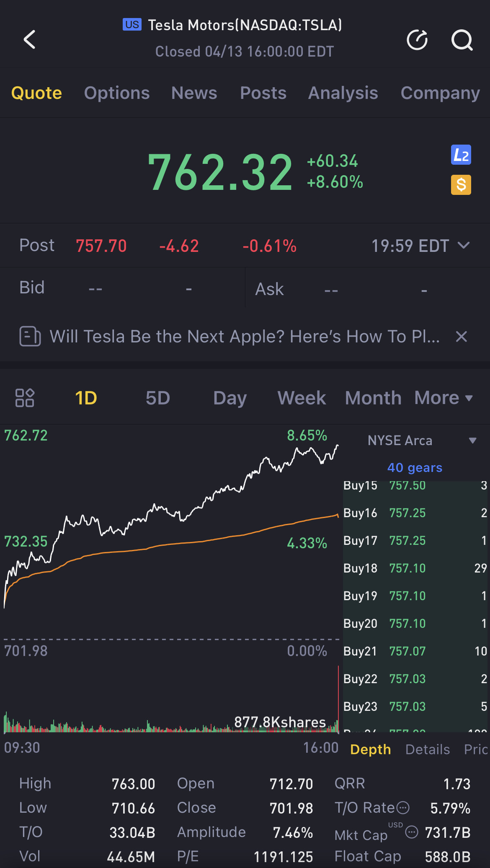Open the search magnifier icon
490x868 pixels.
[462, 40]
